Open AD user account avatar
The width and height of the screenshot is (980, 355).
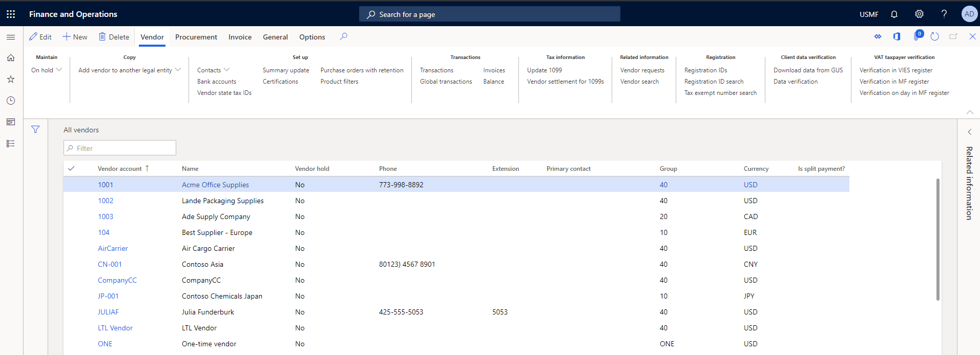(x=969, y=14)
